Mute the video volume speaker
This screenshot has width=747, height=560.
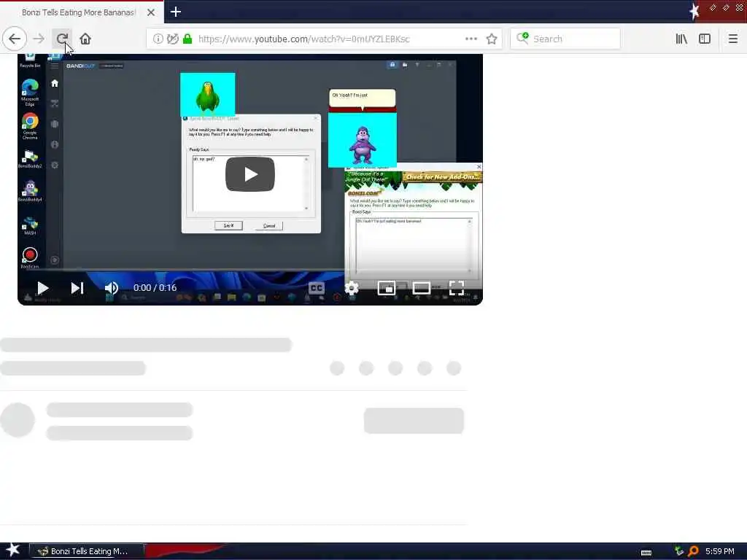[111, 287]
